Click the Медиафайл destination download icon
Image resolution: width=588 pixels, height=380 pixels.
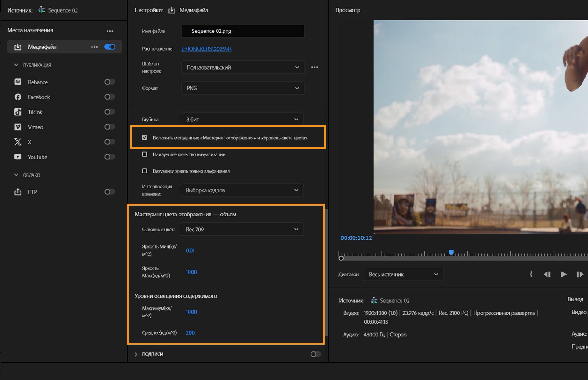click(x=18, y=47)
